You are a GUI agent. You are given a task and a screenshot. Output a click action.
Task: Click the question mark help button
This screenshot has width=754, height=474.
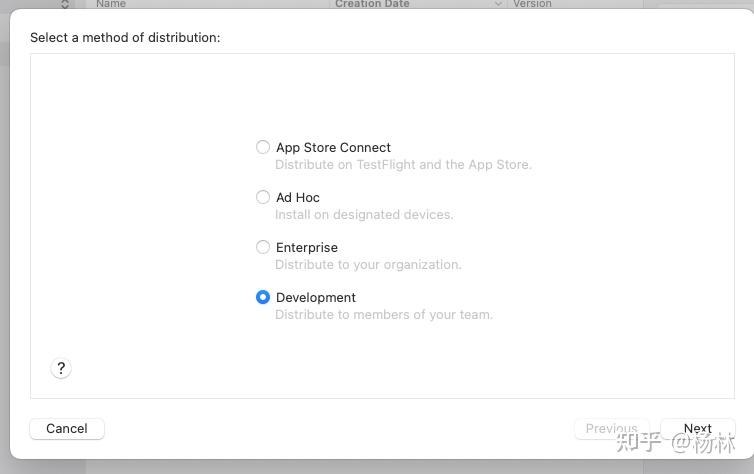pos(61,368)
